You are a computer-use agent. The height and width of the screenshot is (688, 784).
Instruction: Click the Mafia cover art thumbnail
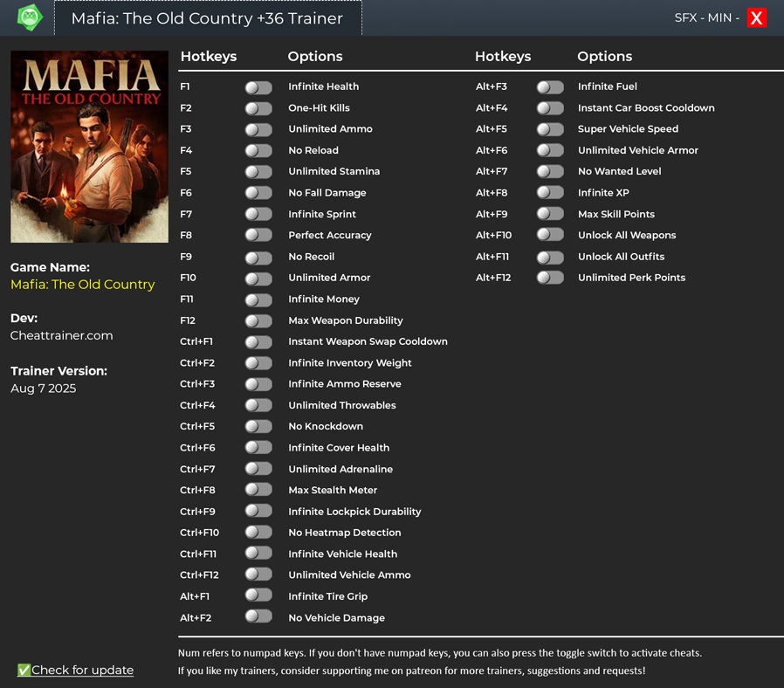[90, 147]
